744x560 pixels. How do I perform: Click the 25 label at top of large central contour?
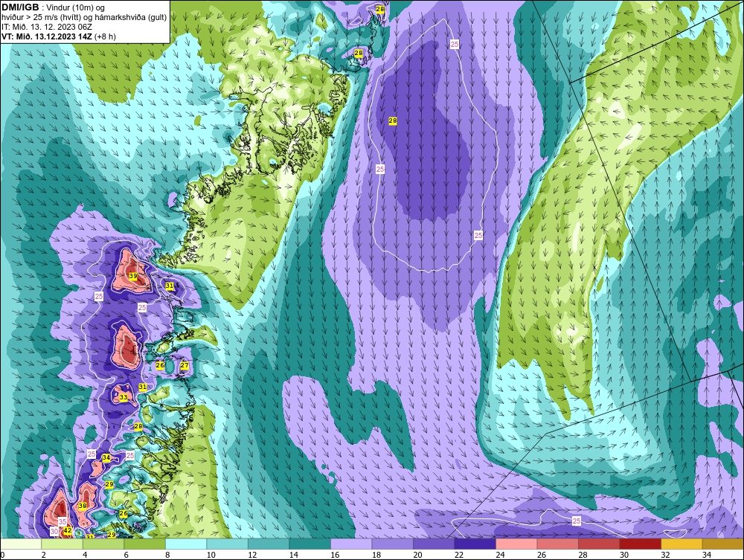455,44
